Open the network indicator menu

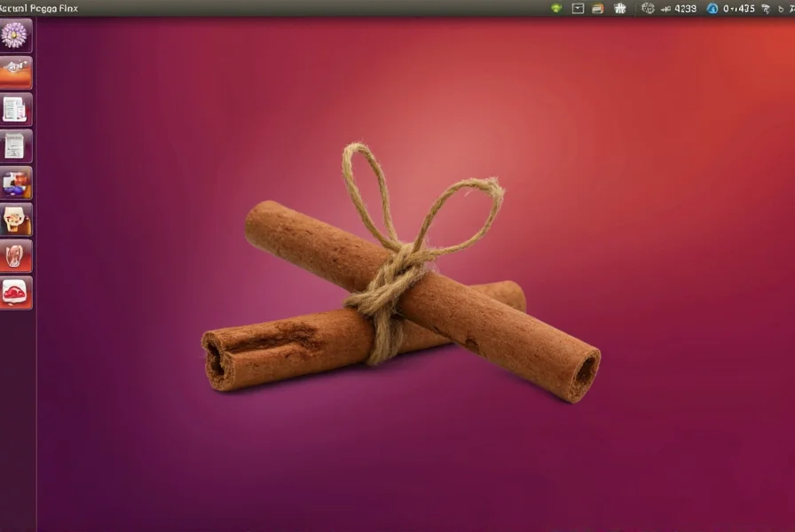766,8
